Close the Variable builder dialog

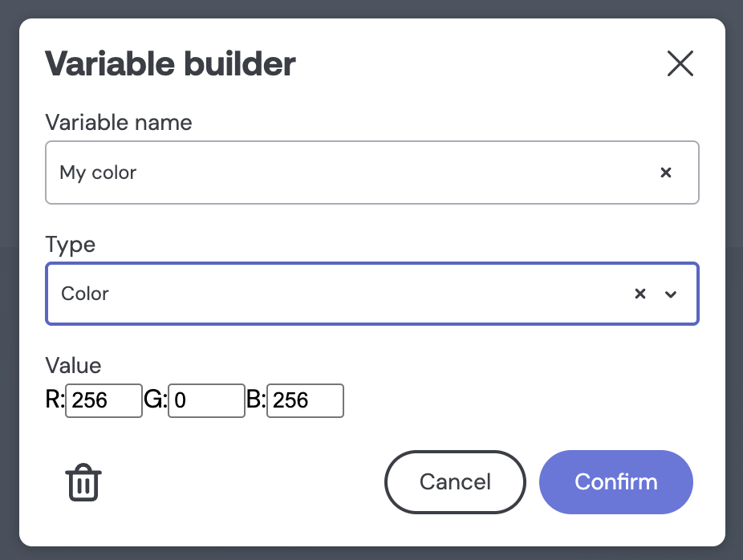pyautogui.click(x=680, y=63)
